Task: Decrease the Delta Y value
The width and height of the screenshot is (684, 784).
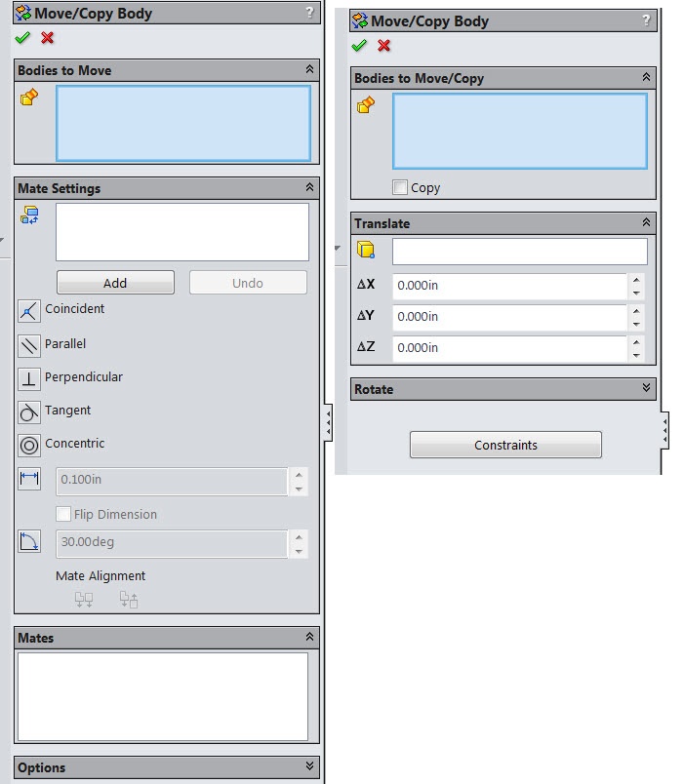Action: pyautogui.click(x=636, y=324)
